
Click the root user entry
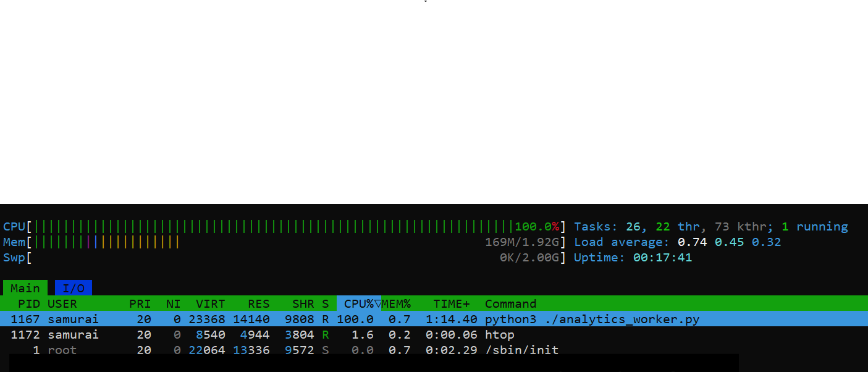coord(62,350)
